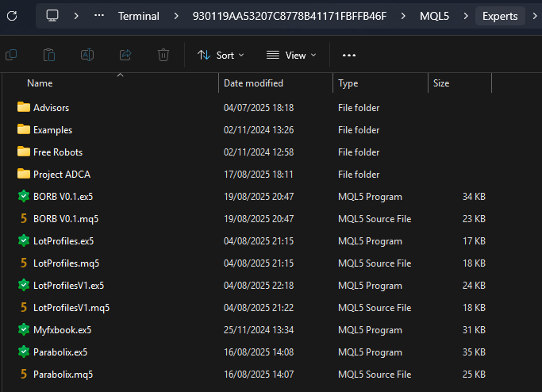The width and height of the screenshot is (542, 392).
Task: Select the file name Parabolix.mq5
Action: [x=63, y=375]
